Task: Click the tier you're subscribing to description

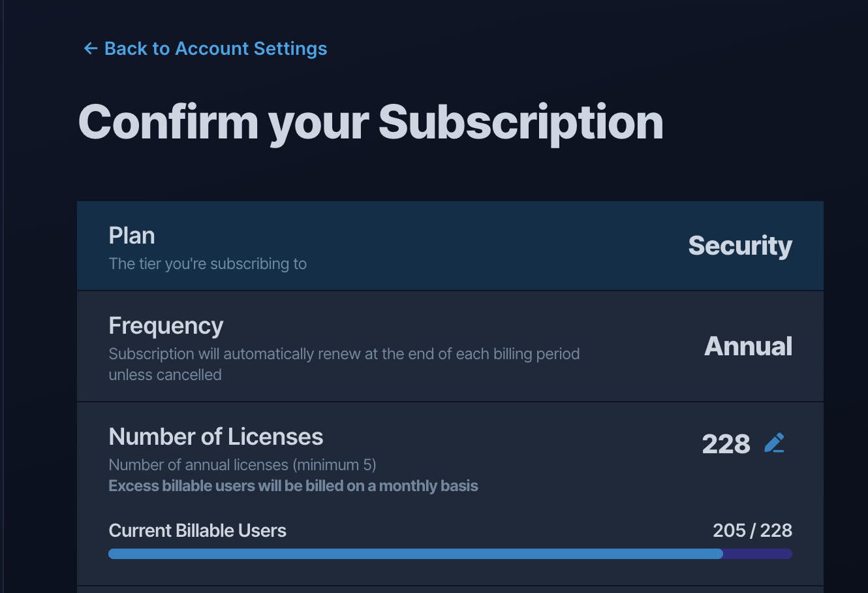Action: pos(208,264)
